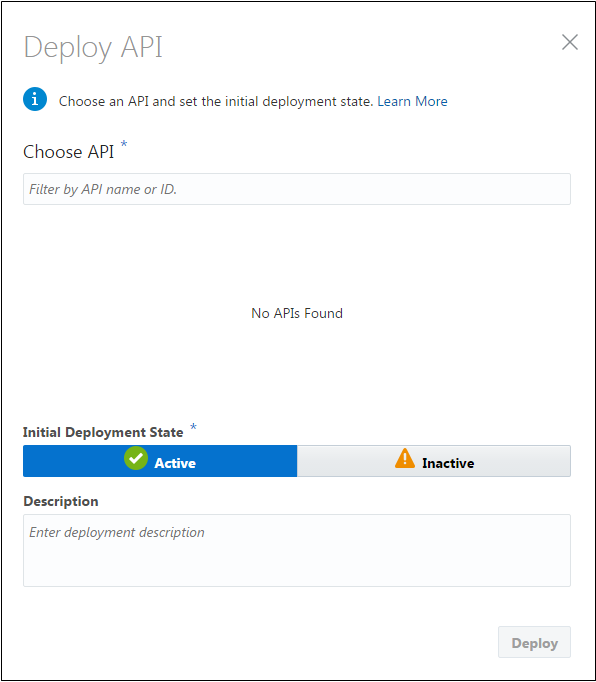The image size is (596, 682).
Task: Focus the Filter by API name field
Action: [x=297, y=189]
